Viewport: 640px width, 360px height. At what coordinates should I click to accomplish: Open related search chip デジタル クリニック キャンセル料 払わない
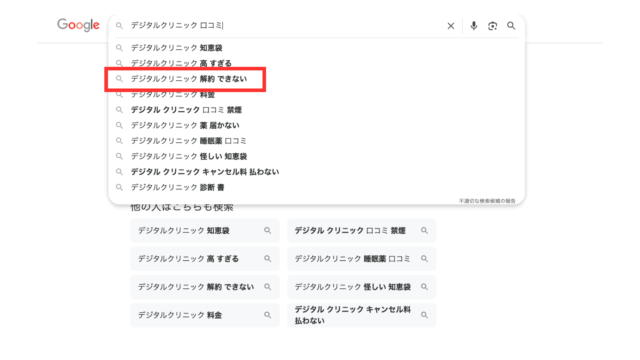coord(362,315)
